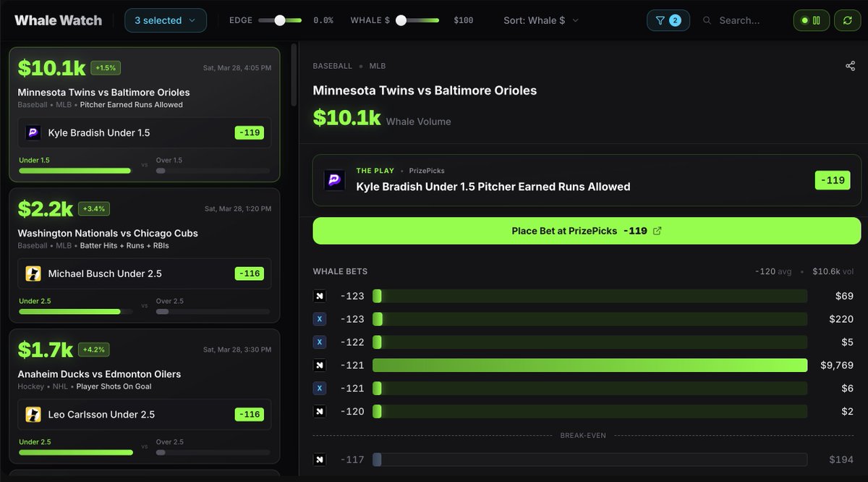This screenshot has height=482, width=868.
Task: Click the $1.7k whale volume figure
Action: (x=45, y=350)
